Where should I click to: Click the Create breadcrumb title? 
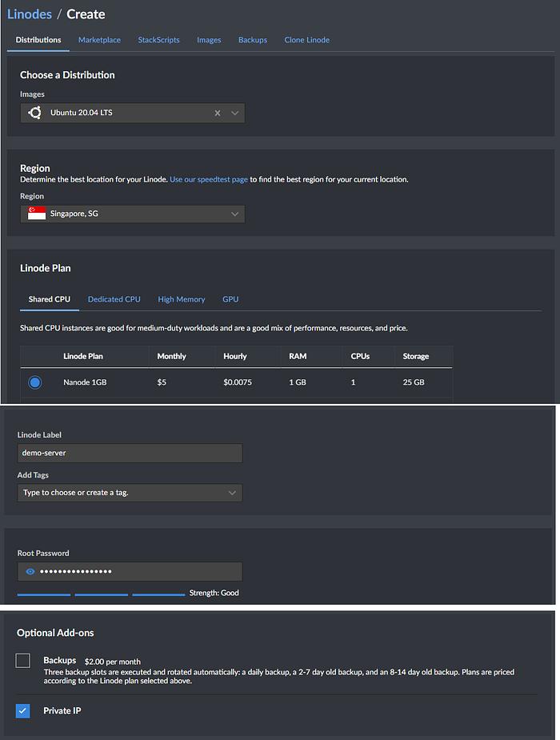[86, 14]
